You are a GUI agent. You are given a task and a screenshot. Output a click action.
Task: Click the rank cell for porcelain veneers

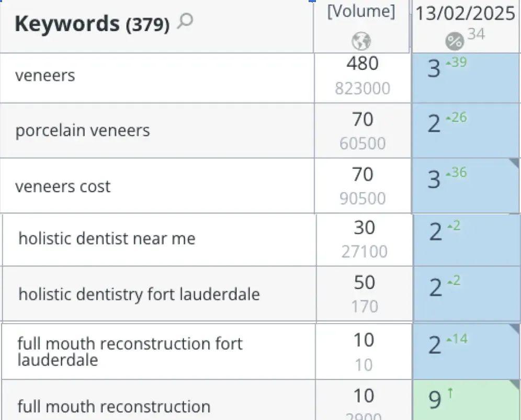pos(466,130)
